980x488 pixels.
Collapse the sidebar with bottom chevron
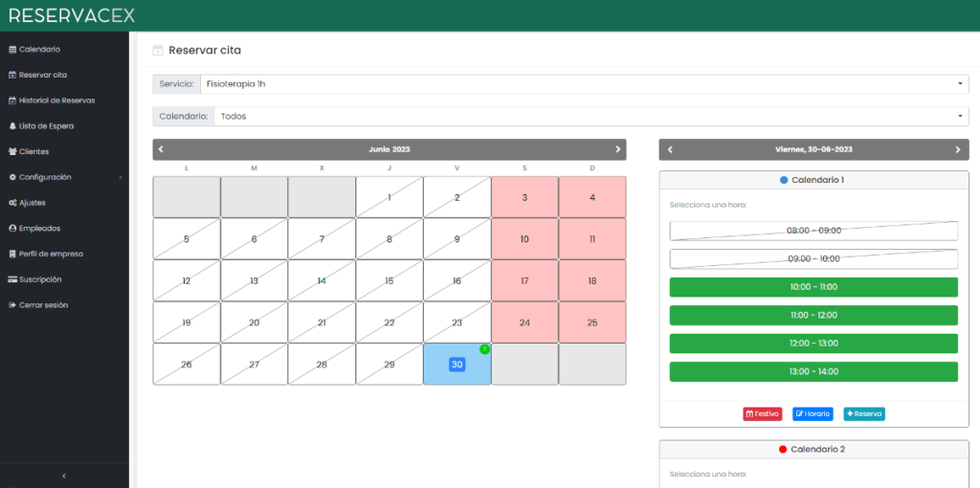pyautogui.click(x=64, y=477)
